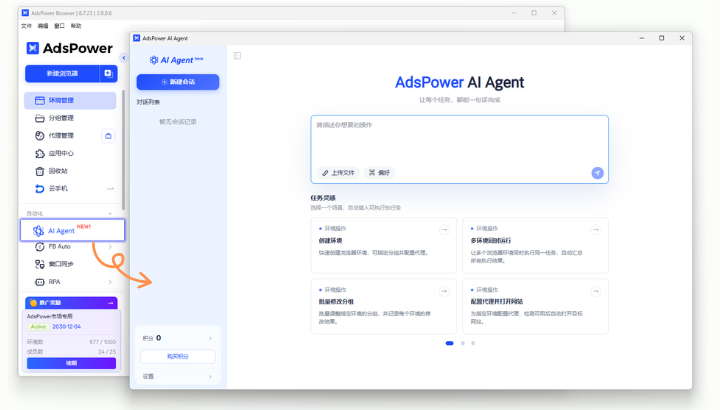Click arrow icon on 批量修改分组 card
Screen dimensions: 720x410
[444, 291]
